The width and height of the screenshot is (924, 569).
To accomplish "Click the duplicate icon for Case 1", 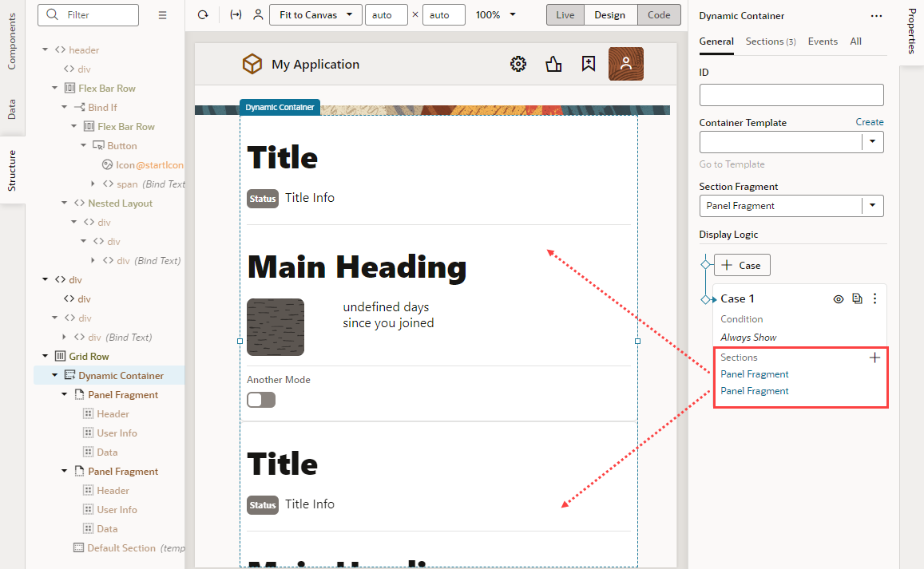I will (x=858, y=298).
